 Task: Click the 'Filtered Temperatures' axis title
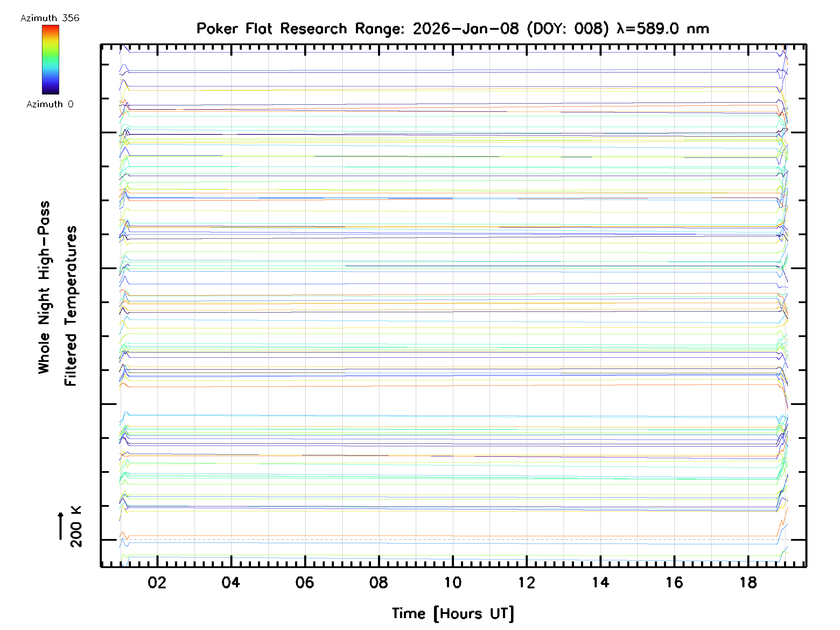[x=71, y=306]
